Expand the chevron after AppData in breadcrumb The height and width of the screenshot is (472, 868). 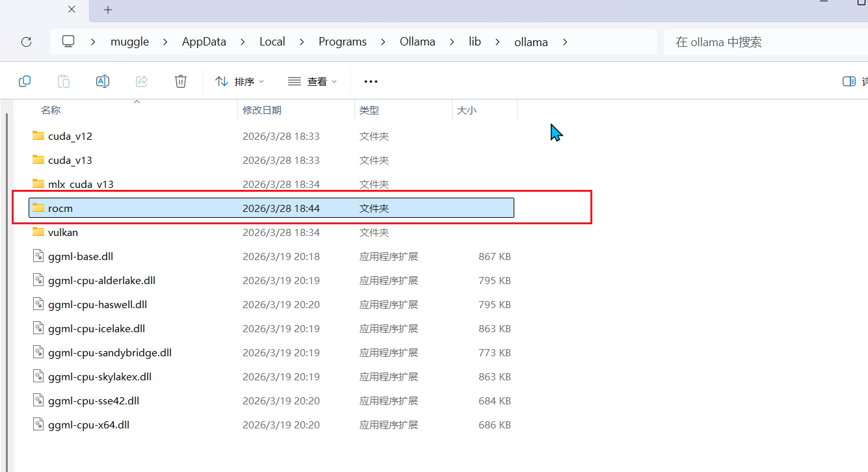coord(243,42)
